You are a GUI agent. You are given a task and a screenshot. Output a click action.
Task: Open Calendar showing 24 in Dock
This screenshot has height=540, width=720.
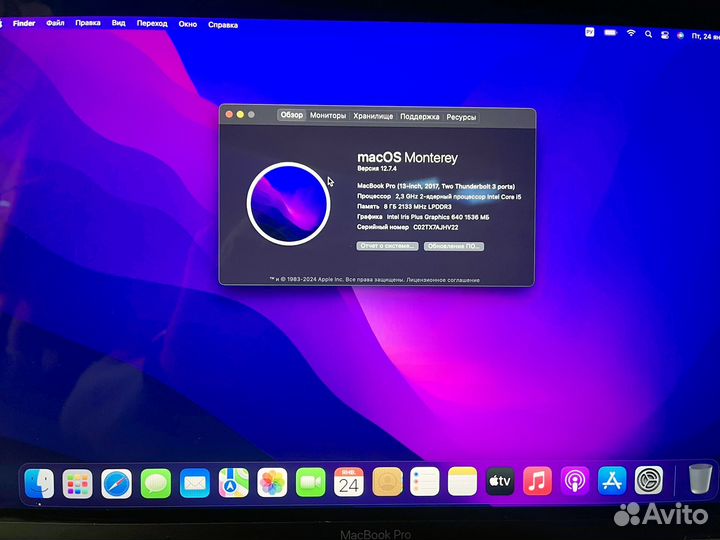tap(349, 482)
